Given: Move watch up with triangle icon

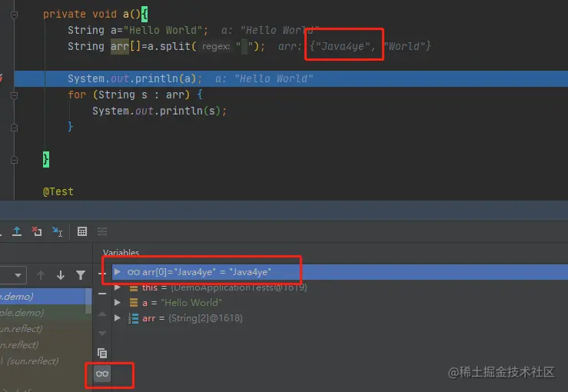Looking at the screenshot, I should coord(102,314).
